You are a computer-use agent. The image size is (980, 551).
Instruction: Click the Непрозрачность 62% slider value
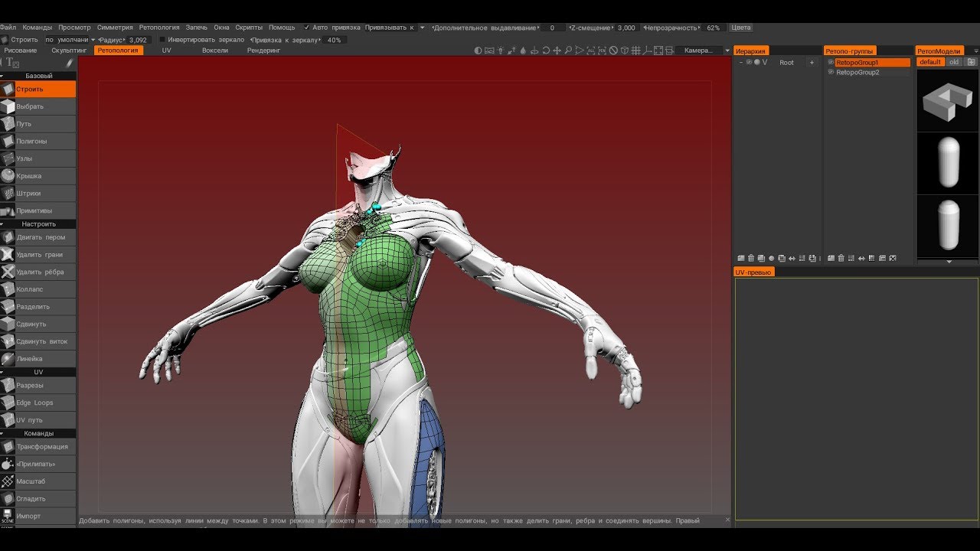713,28
